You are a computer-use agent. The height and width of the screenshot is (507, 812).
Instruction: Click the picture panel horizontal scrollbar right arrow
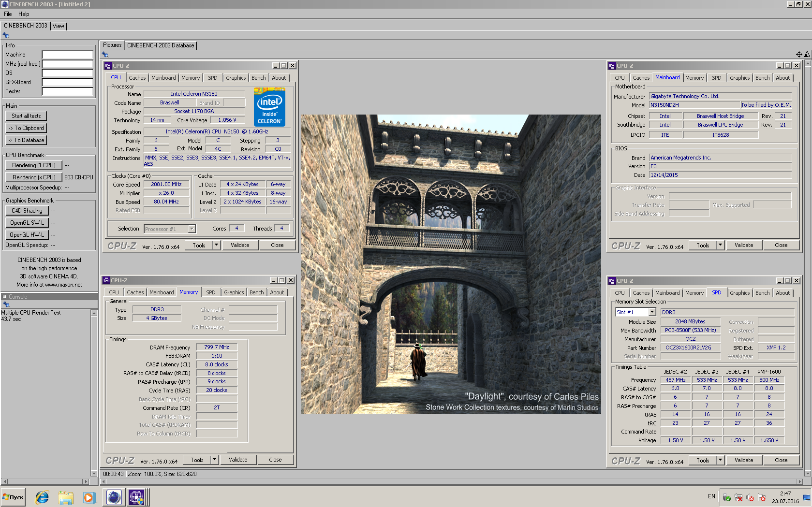(799, 481)
